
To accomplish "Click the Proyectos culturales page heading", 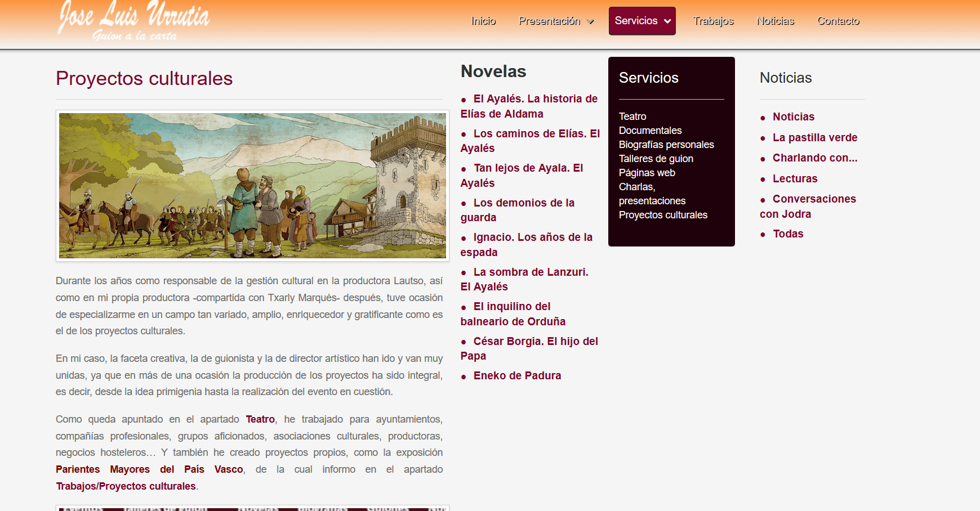I will point(144,78).
